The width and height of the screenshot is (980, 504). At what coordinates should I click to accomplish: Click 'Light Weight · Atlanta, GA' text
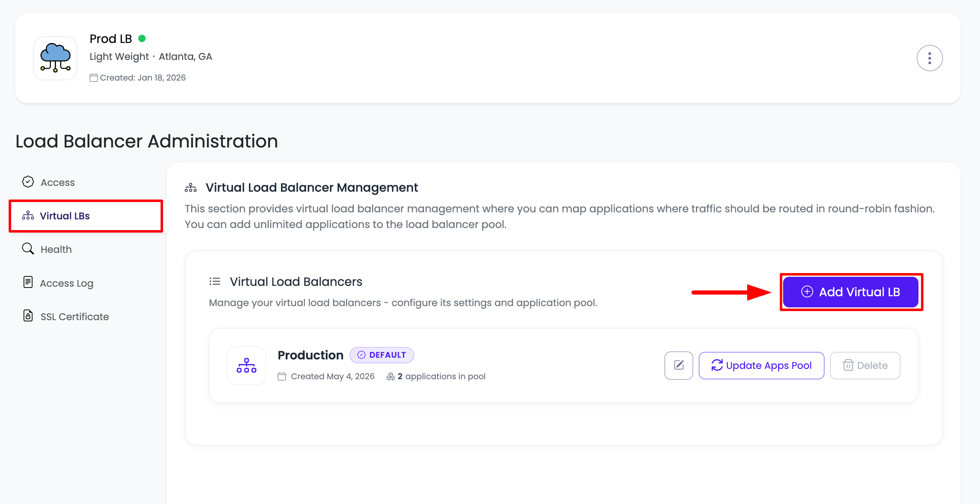(x=151, y=57)
